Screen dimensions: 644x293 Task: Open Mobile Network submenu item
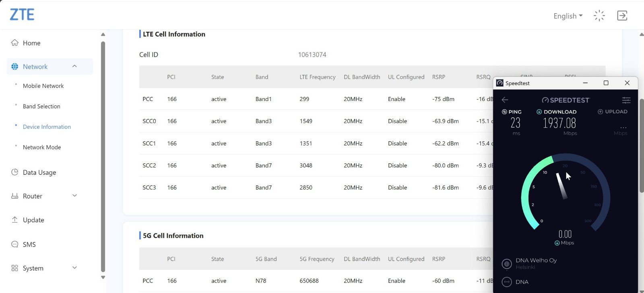(x=43, y=86)
